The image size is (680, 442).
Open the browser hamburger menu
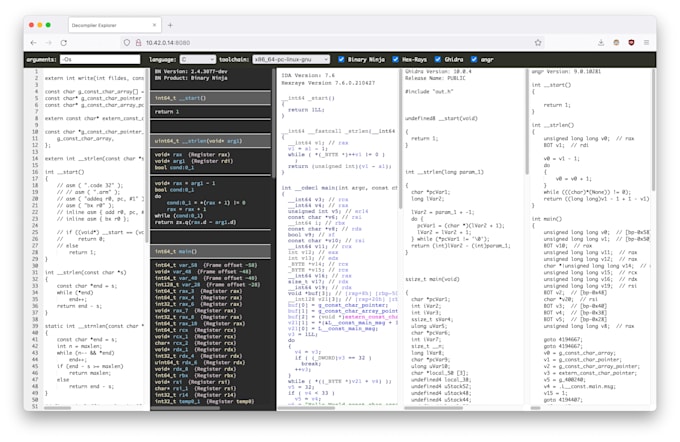(x=647, y=43)
